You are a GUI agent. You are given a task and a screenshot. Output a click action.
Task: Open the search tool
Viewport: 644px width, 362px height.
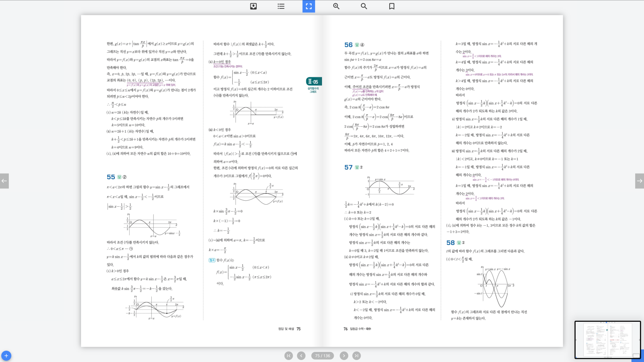tap(364, 6)
